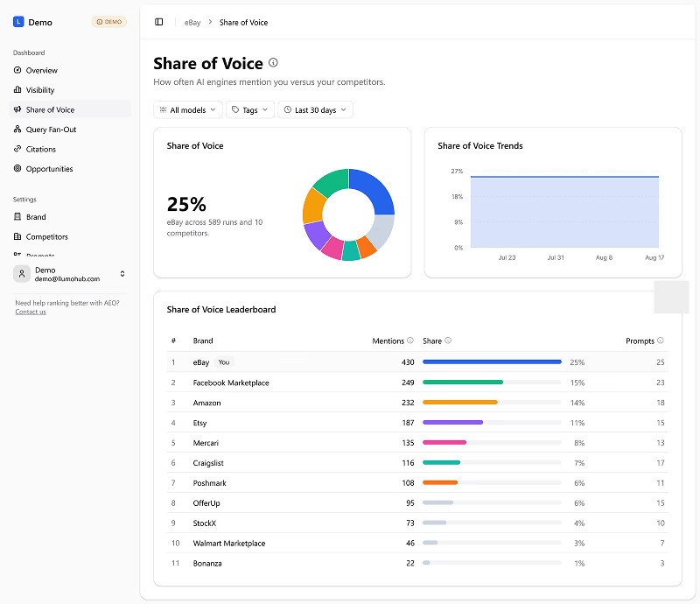Viewport: 700px width, 604px height.
Task: Toggle the sidebar panel icon
Action: (159, 22)
